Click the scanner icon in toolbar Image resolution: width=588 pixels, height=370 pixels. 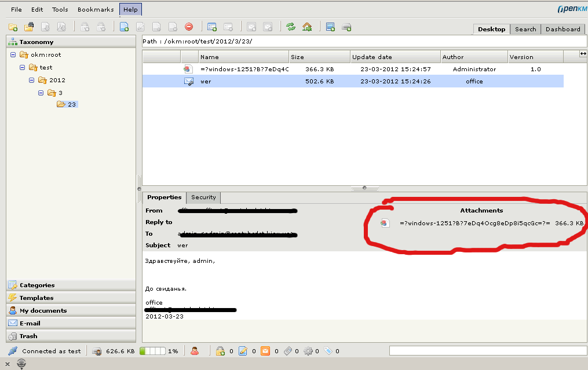346,27
